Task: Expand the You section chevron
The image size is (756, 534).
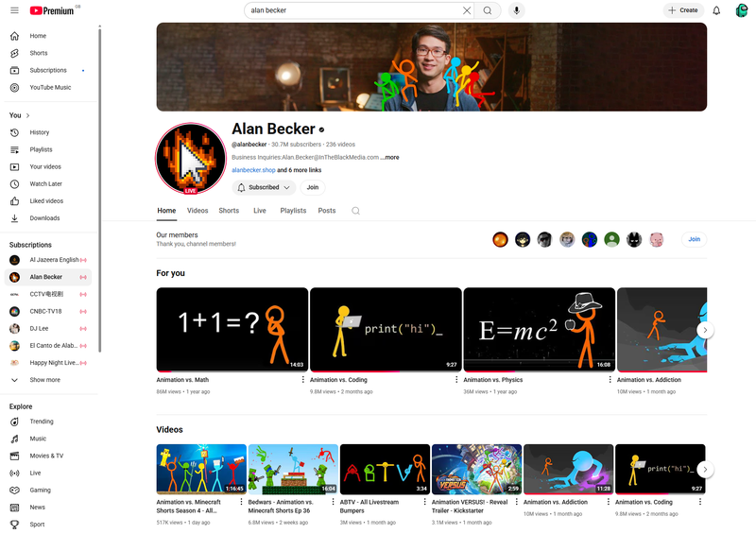Action: point(28,115)
